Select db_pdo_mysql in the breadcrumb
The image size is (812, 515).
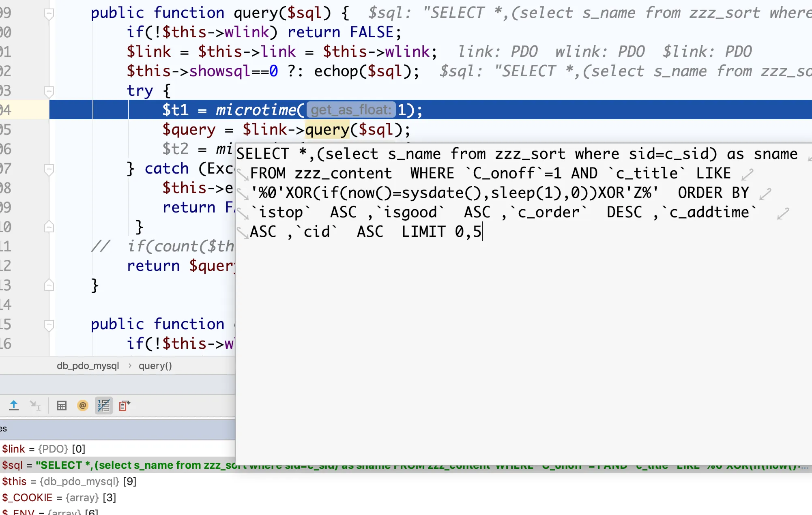coord(88,366)
